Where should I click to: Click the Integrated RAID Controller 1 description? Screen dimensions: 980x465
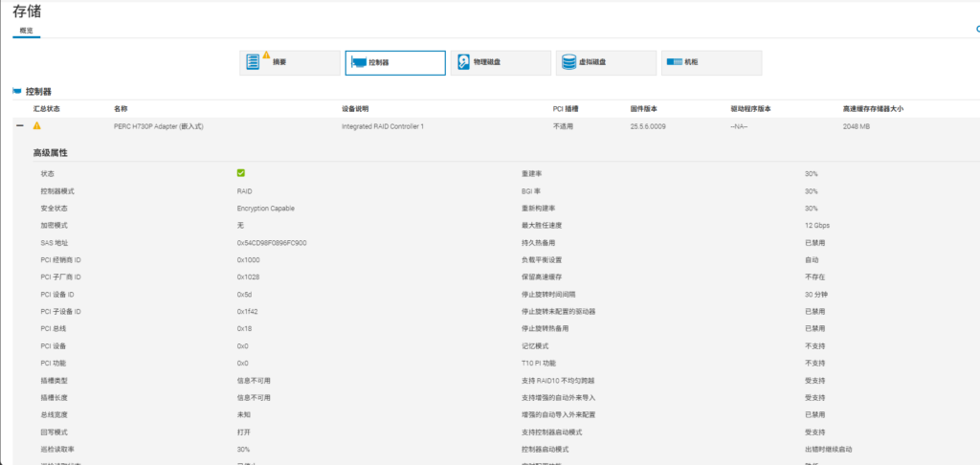[x=383, y=126]
